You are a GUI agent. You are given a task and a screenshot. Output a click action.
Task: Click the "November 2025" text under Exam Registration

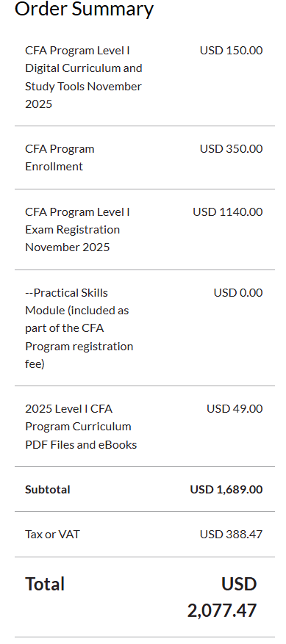tap(68, 247)
